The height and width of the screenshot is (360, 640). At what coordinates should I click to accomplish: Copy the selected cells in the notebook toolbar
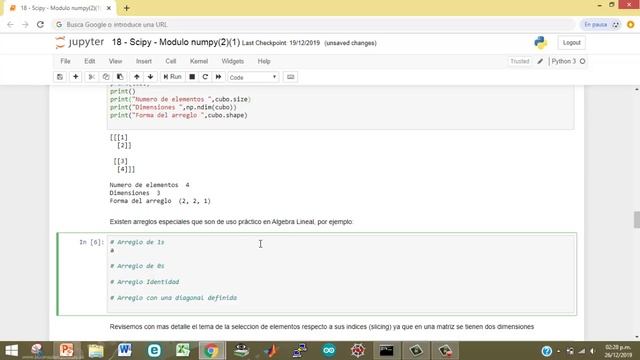[x=106, y=77]
